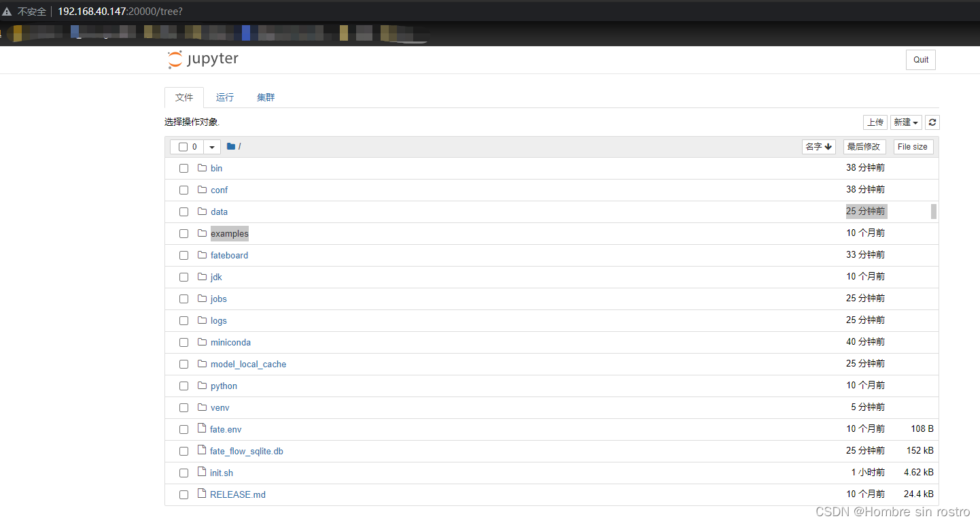
Task: Click the fateboard folder icon
Action: point(202,254)
